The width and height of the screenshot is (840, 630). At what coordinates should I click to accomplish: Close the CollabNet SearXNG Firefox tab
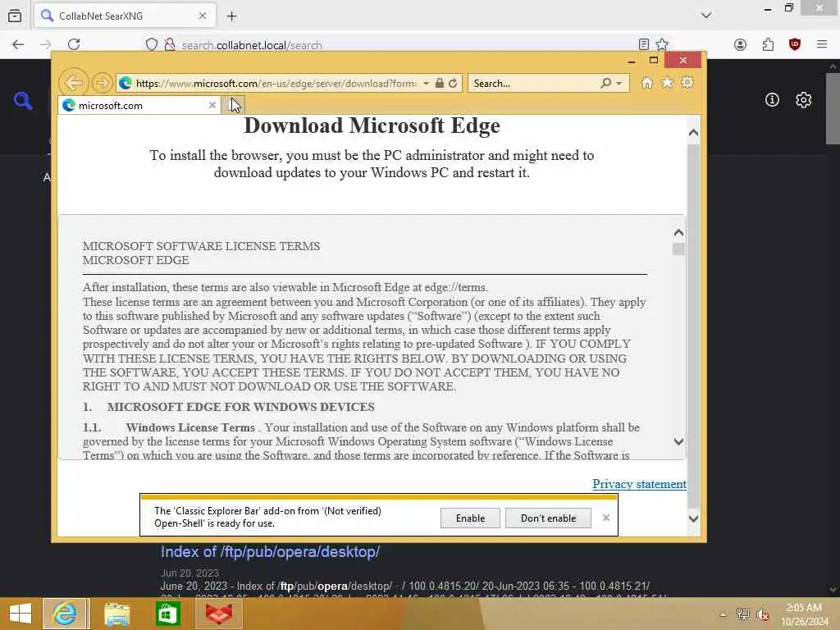coord(203,16)
